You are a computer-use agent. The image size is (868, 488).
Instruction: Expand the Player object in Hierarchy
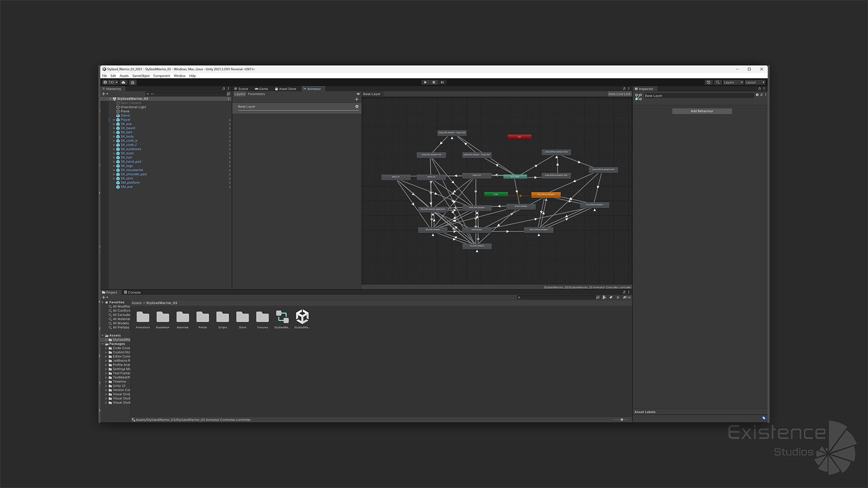coord(114,120)
